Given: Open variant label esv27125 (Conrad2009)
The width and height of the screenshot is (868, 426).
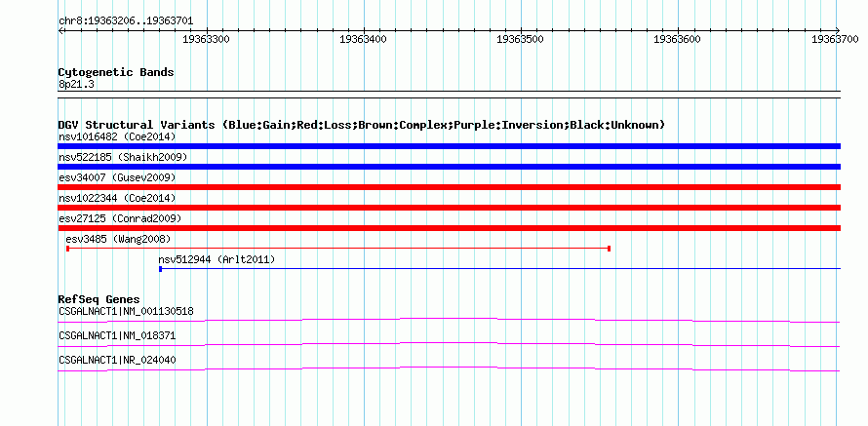Looking at the screenshot, I should point(120,218).
